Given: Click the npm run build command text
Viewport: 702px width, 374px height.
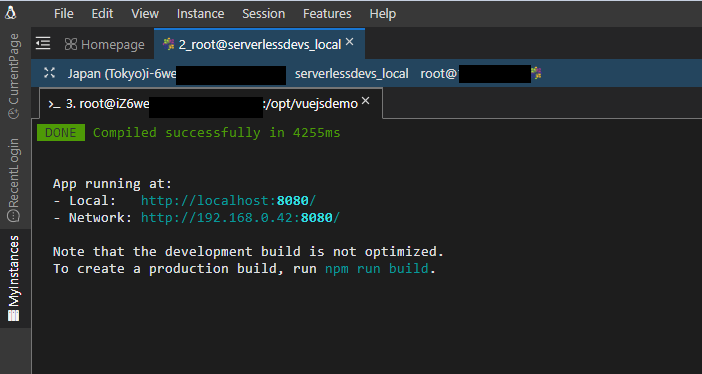Looking at the screenshot, I should [x=377, y=269].
